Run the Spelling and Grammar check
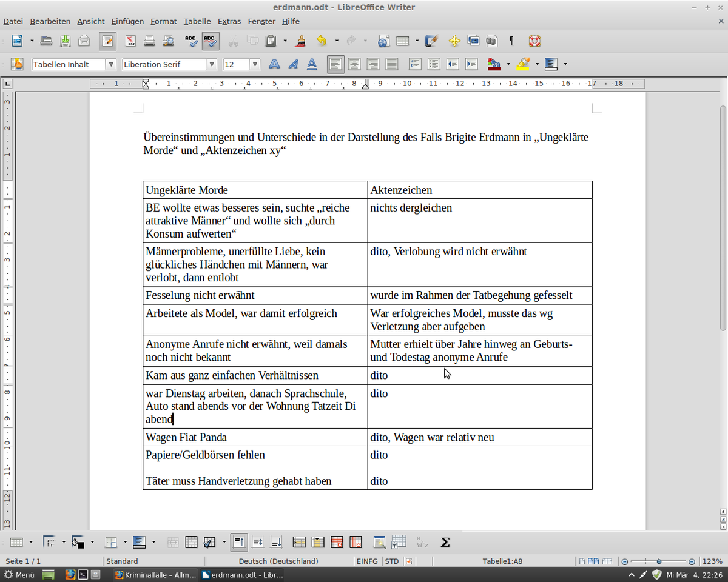 point(191,41)
